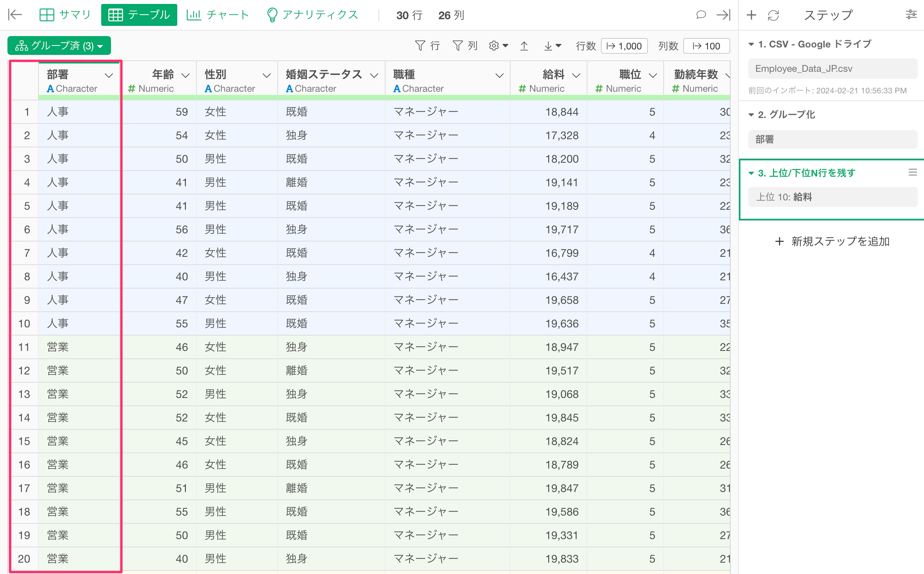
Task: Select the 17,328 salary cell
Action: click(549, 135)
